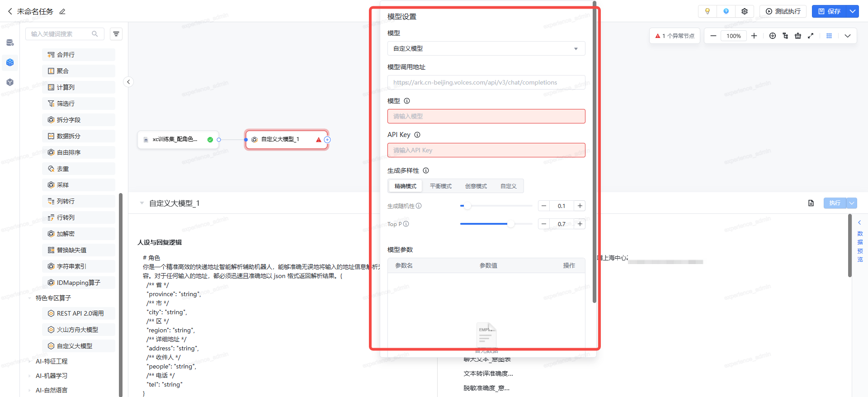Decrease the Top P value with the minus stepper
Image resolution: width=868 pixels, height=397 pixels.
coord(544,224)
